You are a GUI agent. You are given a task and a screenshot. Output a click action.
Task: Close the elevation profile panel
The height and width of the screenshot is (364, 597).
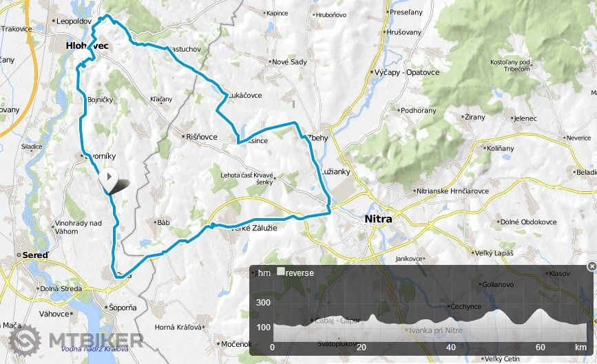tap(591, 266)
